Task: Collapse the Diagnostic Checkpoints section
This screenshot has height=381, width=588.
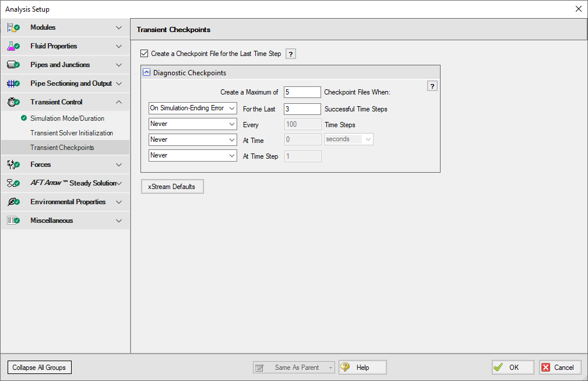Action: [147, 72]
